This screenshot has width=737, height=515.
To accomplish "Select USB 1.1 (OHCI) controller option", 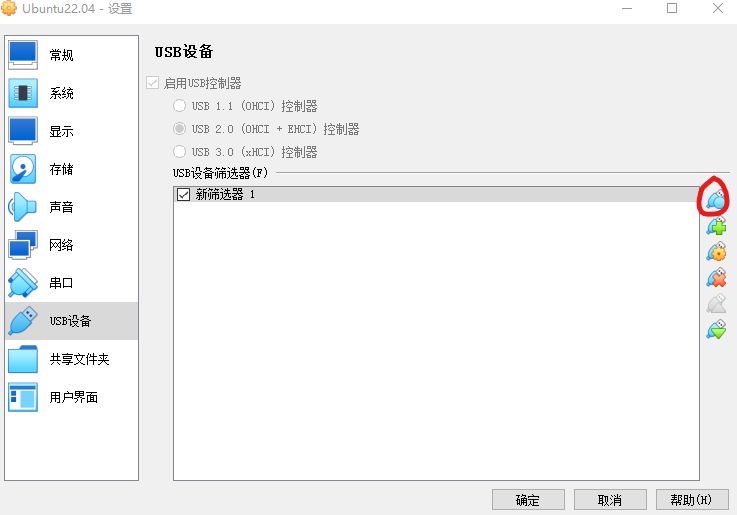I will (180, 106).
